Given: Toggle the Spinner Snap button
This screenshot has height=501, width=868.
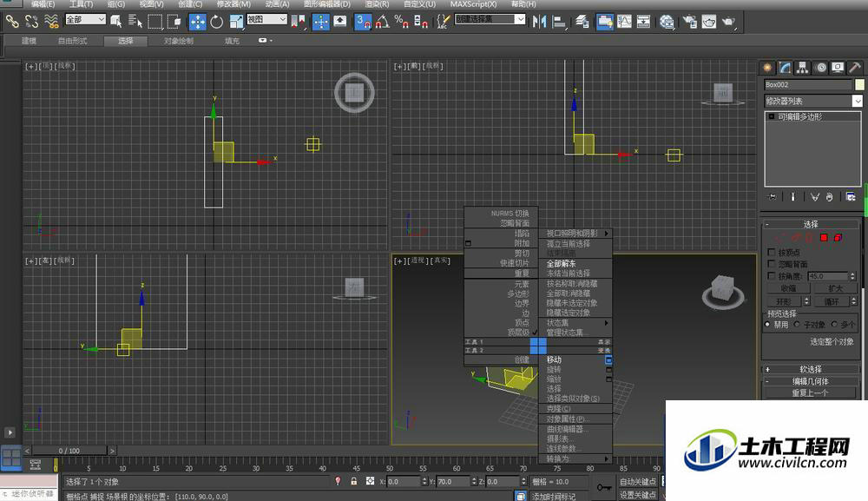Looking at the screenshot, I should click(421, 22).
